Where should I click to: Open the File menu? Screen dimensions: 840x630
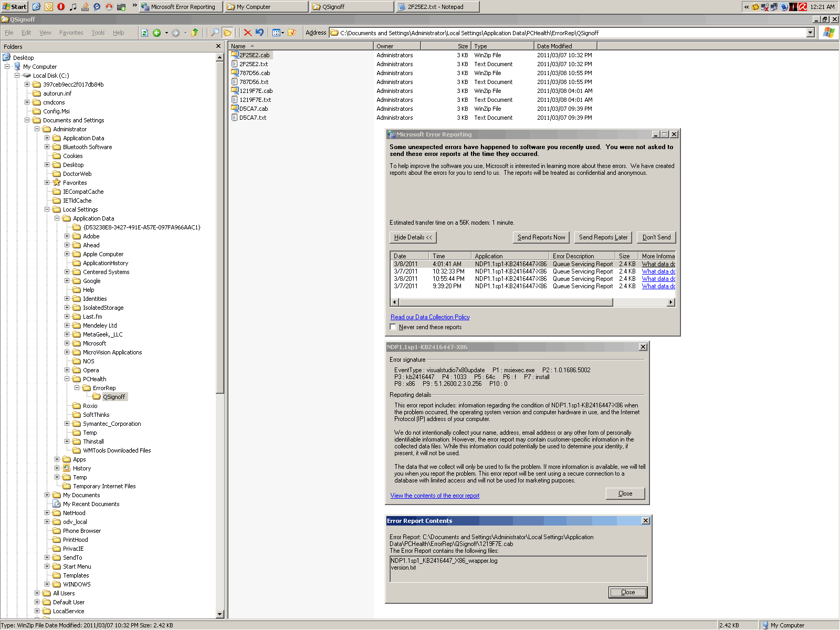tap(9, 33)
